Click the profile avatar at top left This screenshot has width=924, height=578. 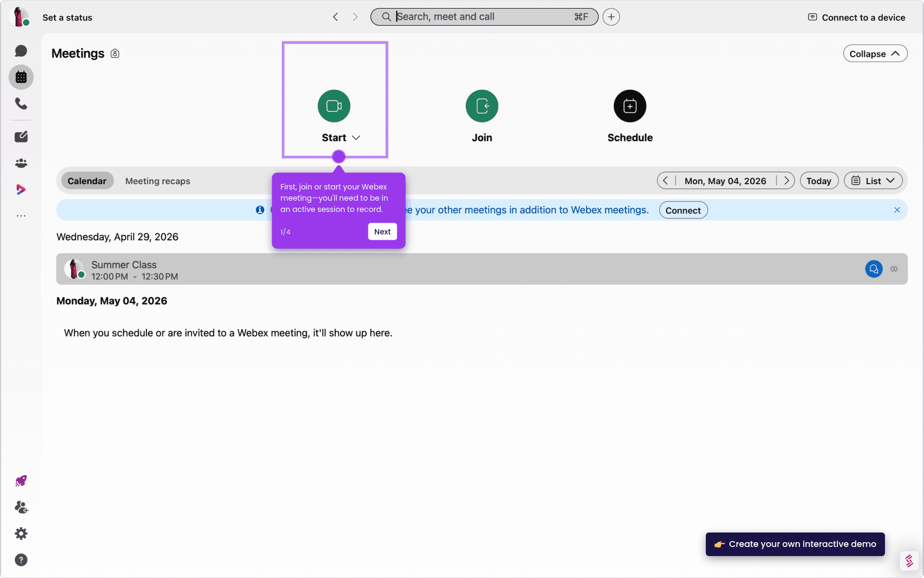click(x=19, y=17)
